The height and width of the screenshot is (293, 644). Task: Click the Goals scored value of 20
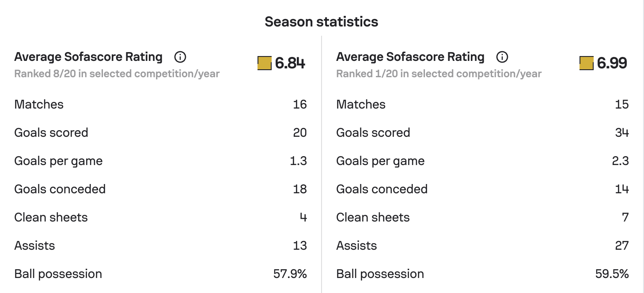[x=300, y=133]
